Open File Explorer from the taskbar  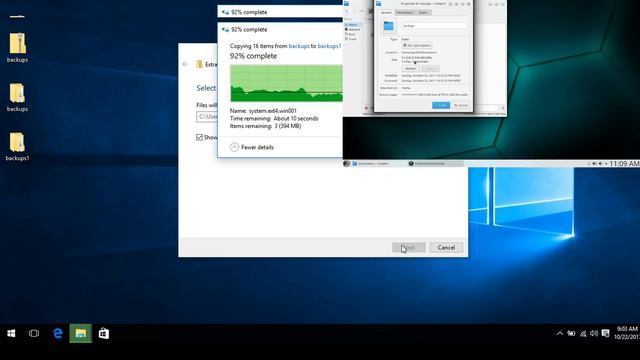click(81, 333)
